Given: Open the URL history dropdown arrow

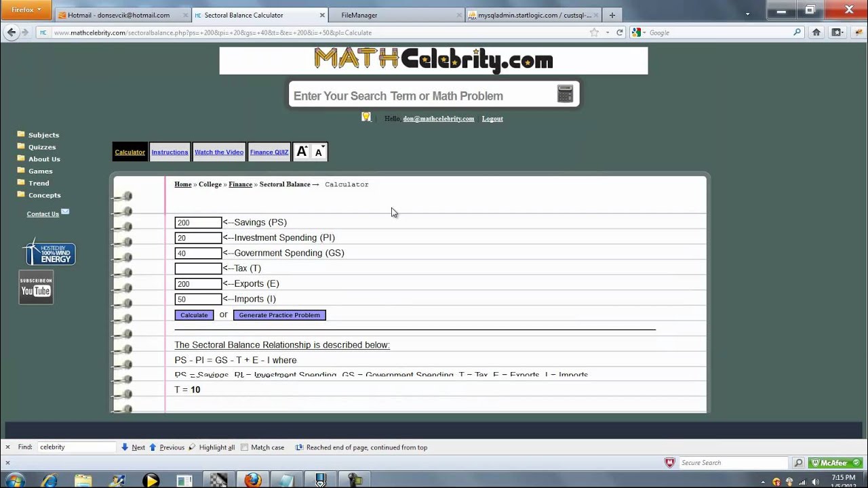Looking at the screenshot, I should [x=607, y=33].
